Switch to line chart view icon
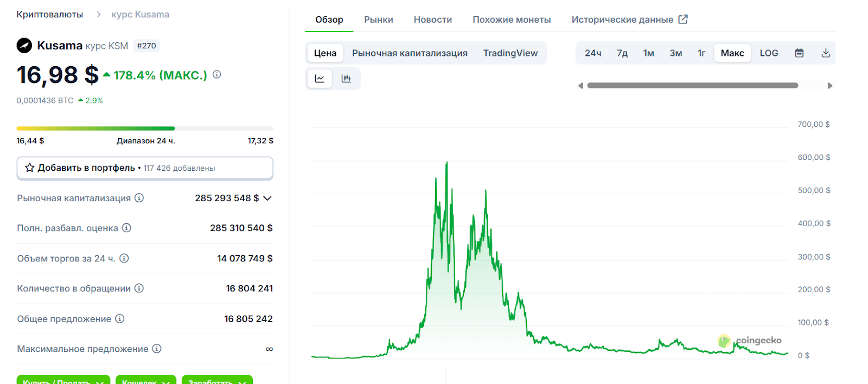The width and height of the screenshot is (868, 384). 320,79
